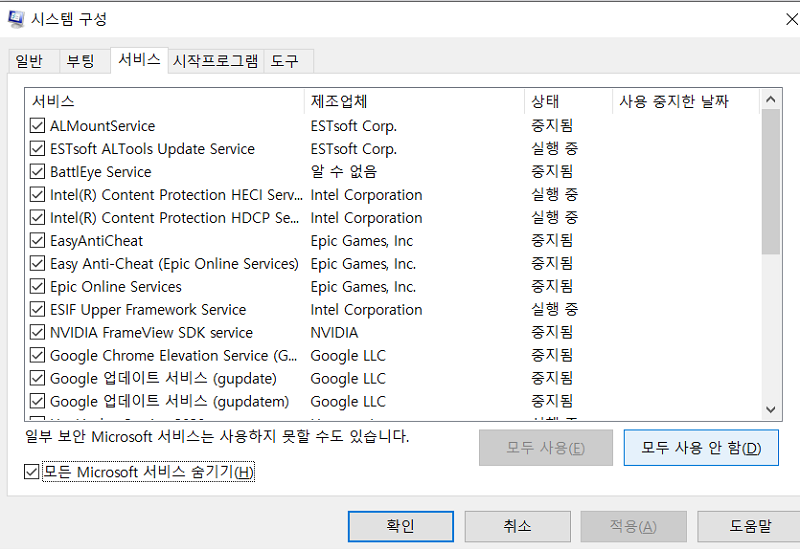800x550 pixels.
Task: Toggle 모든 Microsoft 서비스 숨기기 checkbox
Action: (x=31, y=472)
